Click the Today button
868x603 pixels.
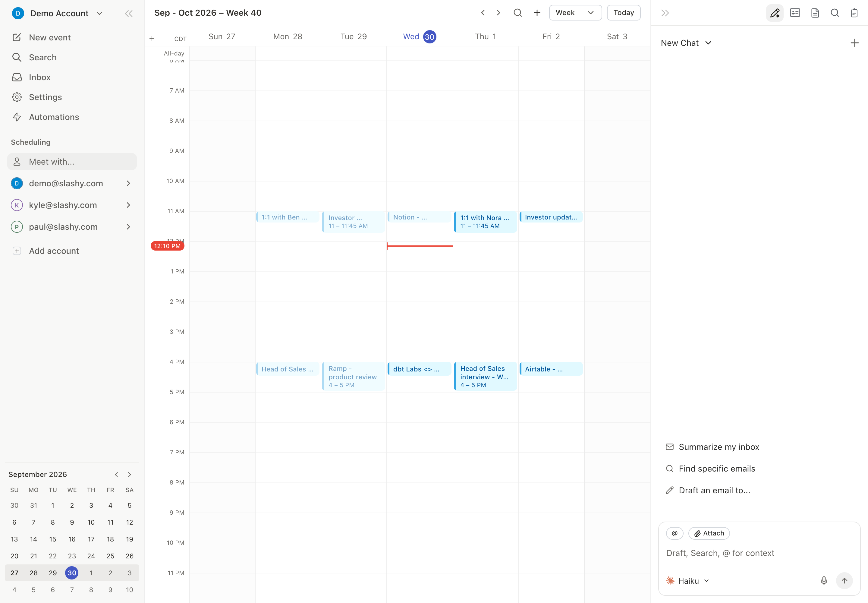[624, 13]
